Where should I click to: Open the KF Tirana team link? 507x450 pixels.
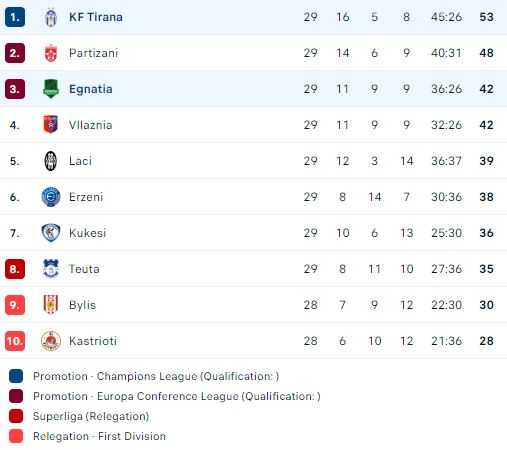click(96, 17)
